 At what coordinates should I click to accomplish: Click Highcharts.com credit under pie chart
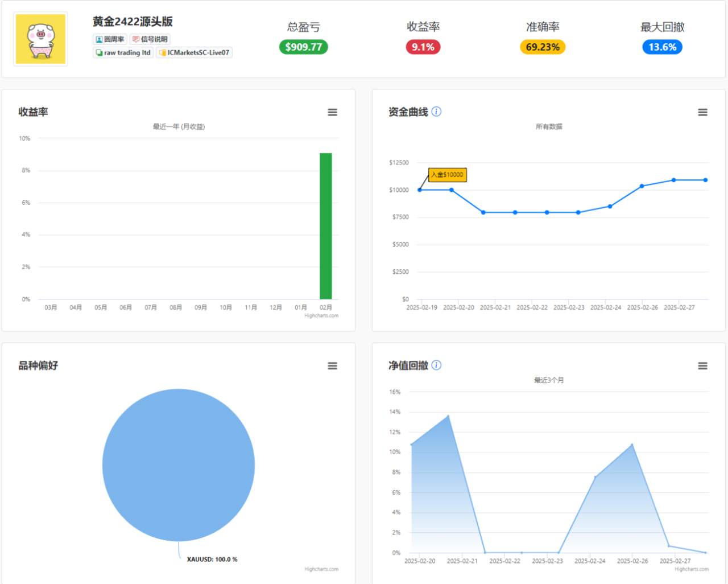point(321,569)
